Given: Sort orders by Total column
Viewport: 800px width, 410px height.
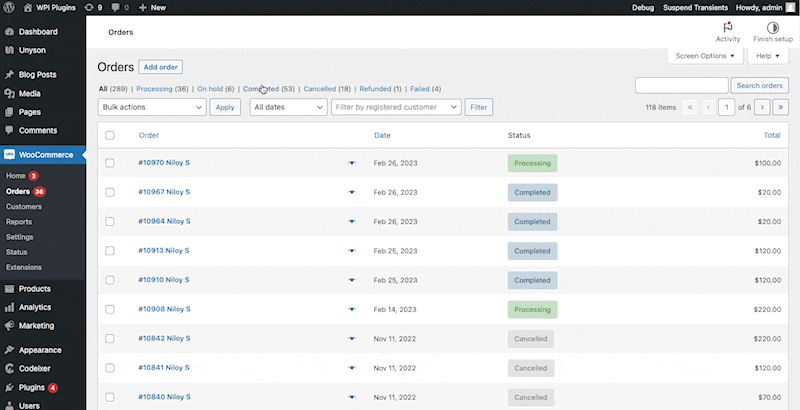Looking at the screenshot, I should tap(772, 135).
